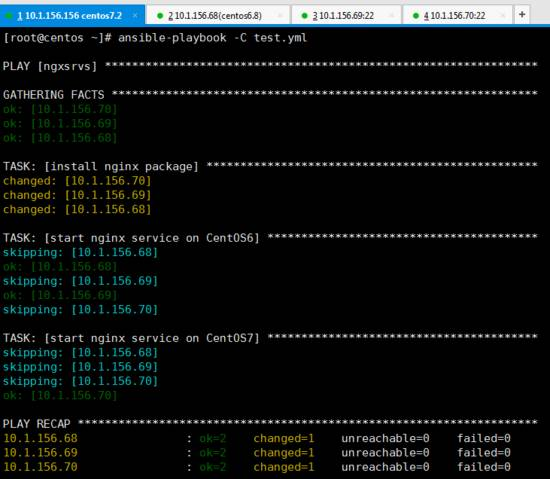Click 'changed: [10.1.156.69]' line
This screenshot has height=479, width=550.
click(x=77, y=195)
